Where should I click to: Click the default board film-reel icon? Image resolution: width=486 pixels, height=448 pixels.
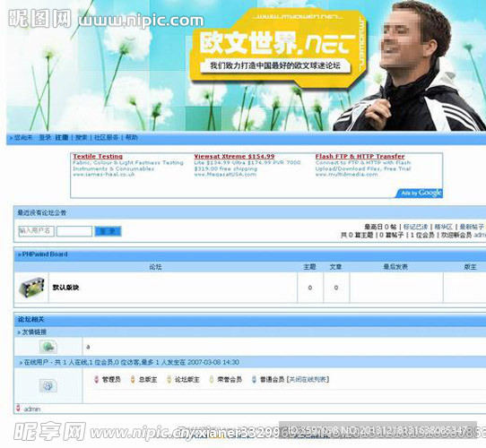tap(31, 288)
